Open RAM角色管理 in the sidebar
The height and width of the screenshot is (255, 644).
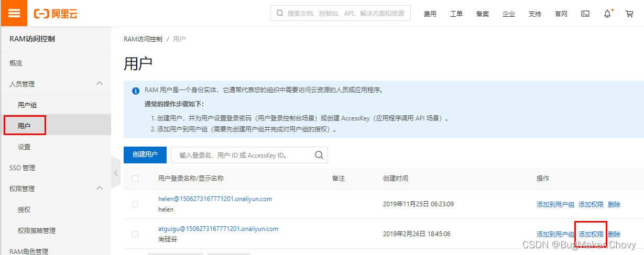pyautogui.click(x=29, y=251)
